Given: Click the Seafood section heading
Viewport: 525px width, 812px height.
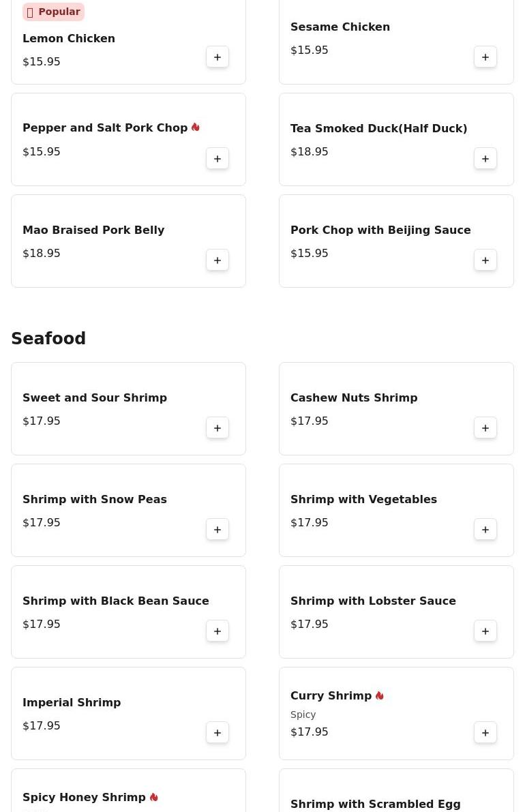Looking at the screenshot, I should point(48,339).
